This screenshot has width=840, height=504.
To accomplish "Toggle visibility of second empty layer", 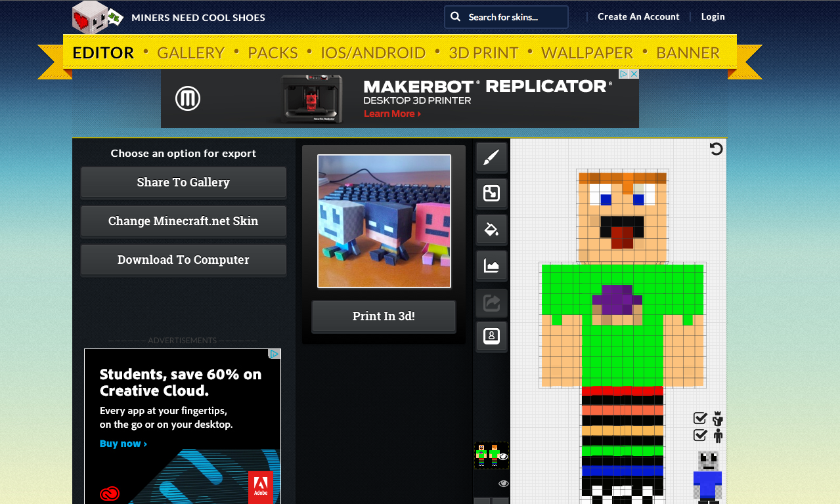I will pos(504,484).
